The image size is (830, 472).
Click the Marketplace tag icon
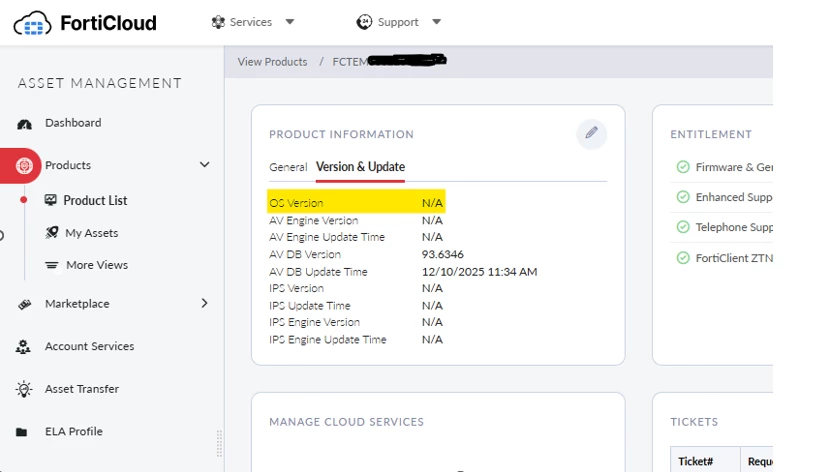click(x=24, y=304)
